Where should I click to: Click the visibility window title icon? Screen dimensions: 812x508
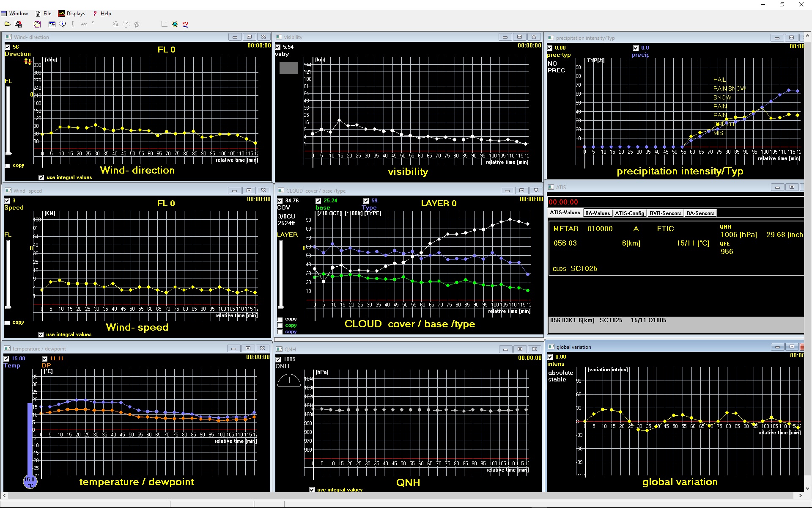click(279, 37)
